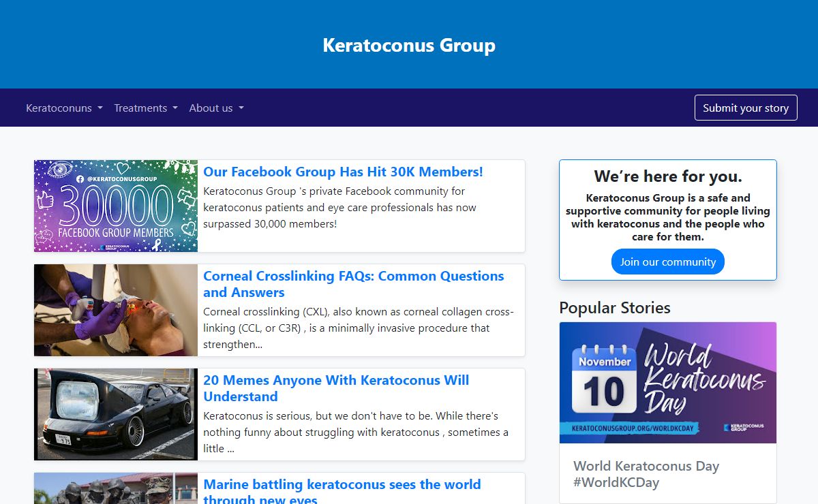Click the Marine keratoconus article thumbnail
This screenshot has width=818, height=504.
click(x=116, y=488)
